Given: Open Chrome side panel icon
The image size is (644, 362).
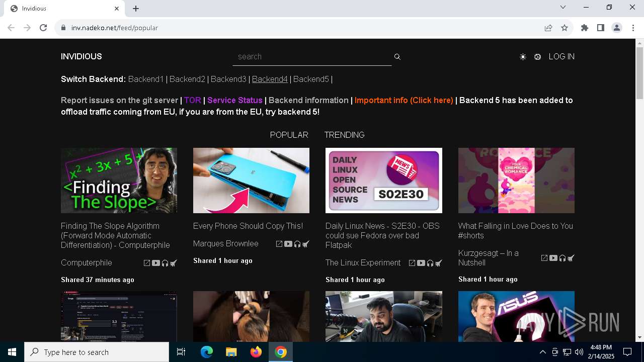Looking at the screenshot, I should (601, 28).
